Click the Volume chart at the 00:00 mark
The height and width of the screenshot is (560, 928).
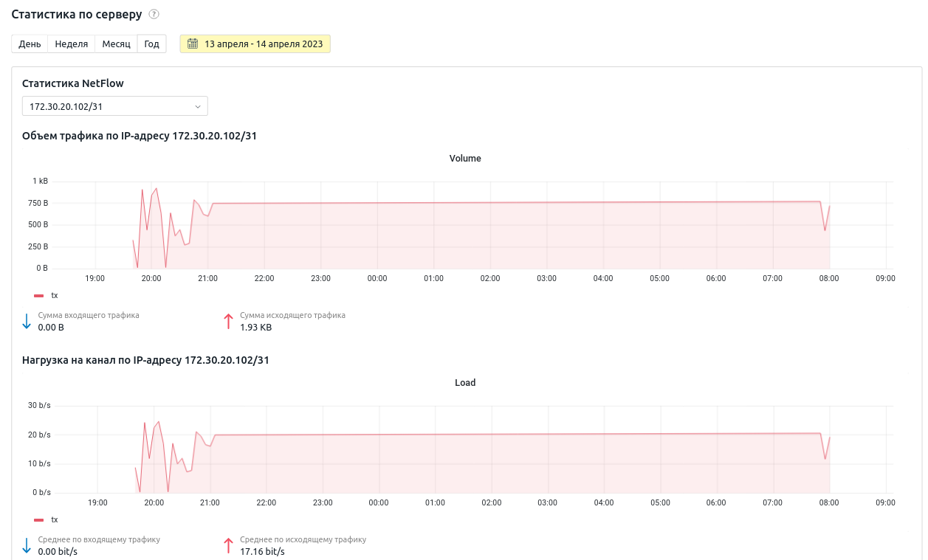click(x=377, y=236)
